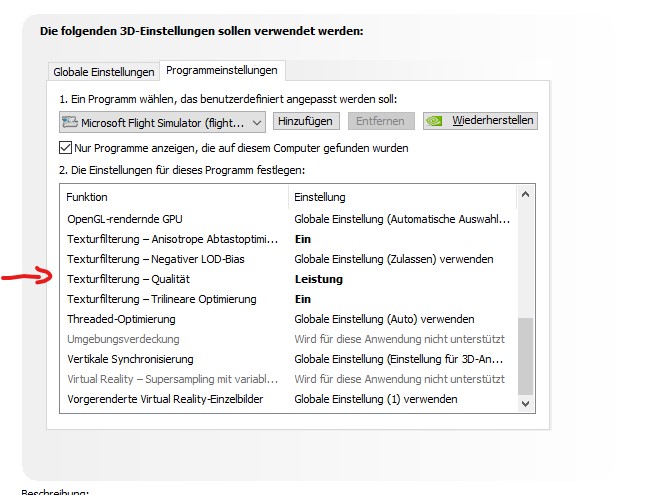This screenshot has height=495, width=661.
Task: Click the settings list scrollbar thumb
Action: pos(525,356)
